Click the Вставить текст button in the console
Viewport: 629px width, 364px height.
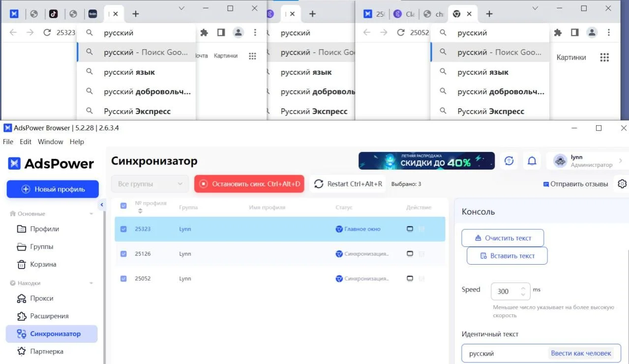[x=507, y=255]
